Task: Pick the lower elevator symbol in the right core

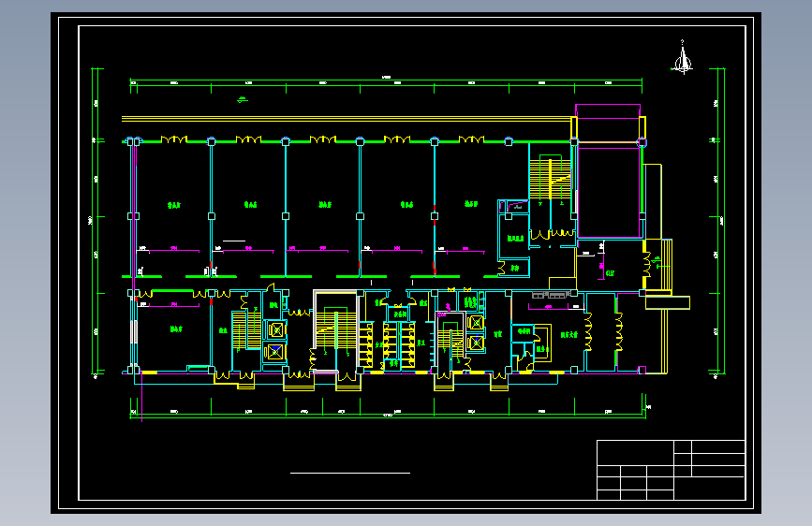Action: tap(476, 343)
